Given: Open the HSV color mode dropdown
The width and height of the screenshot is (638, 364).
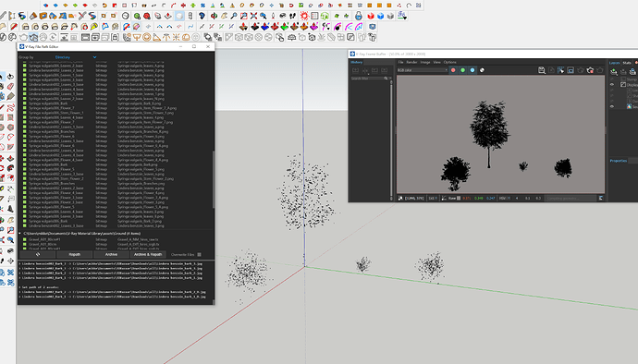Looking at the screenshot, I should point(504,198).
